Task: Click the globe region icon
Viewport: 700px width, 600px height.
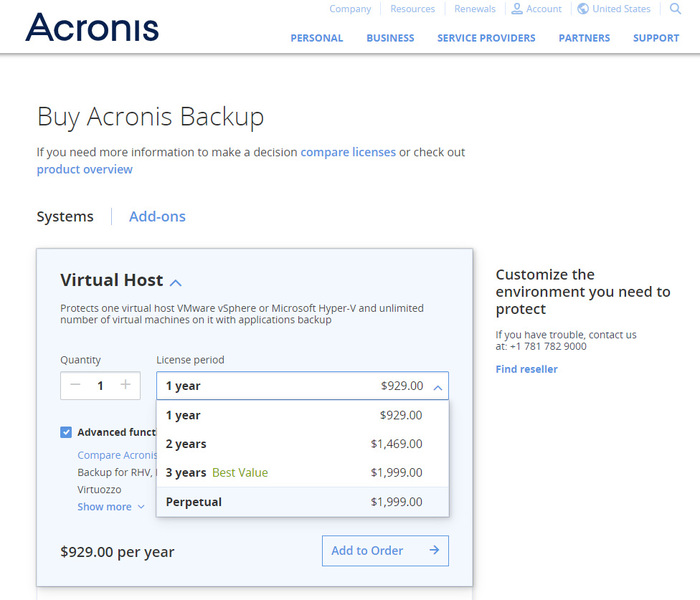Action: [x=583, y=9]
